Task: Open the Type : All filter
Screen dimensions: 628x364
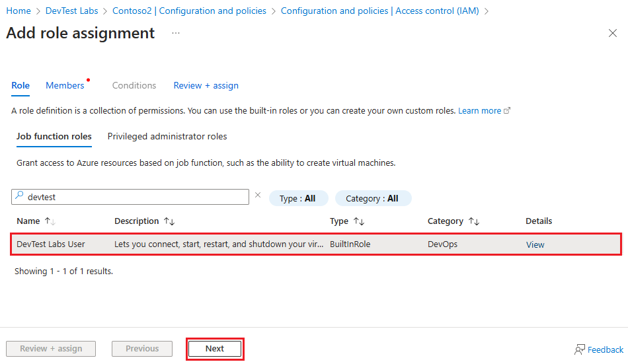Action: 298,198
